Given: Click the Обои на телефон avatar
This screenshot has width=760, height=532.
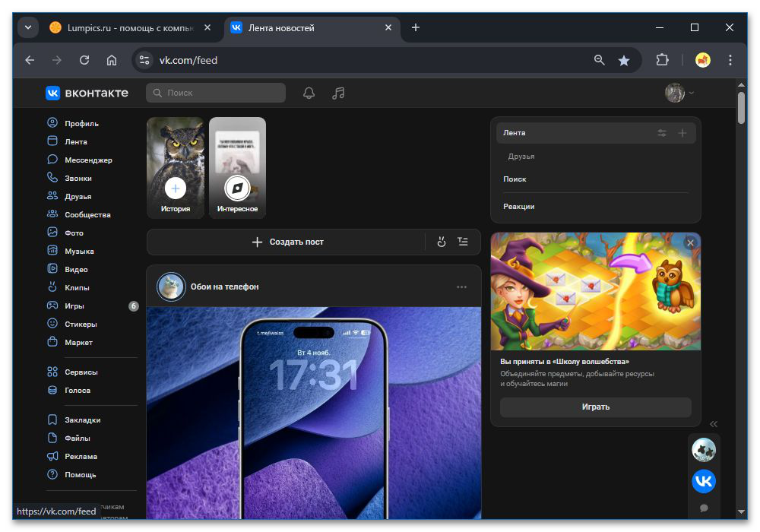Looking at the screenshot, I should click(171, 287).
